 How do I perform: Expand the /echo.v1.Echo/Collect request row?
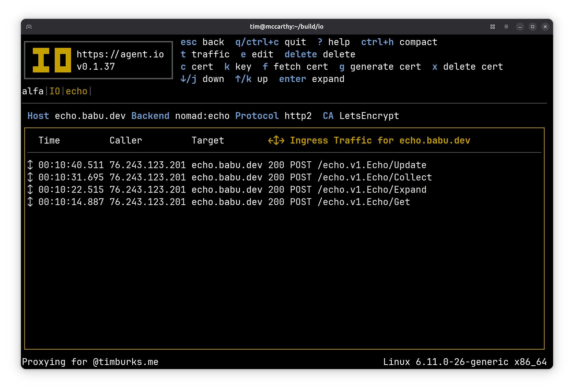tap(374, 177)
